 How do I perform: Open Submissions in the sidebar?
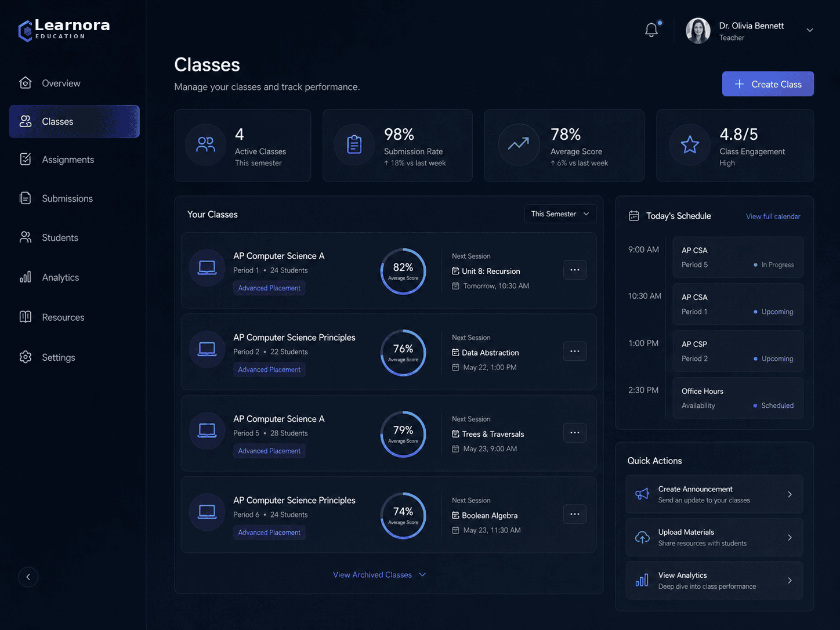[x=74, y=198]
